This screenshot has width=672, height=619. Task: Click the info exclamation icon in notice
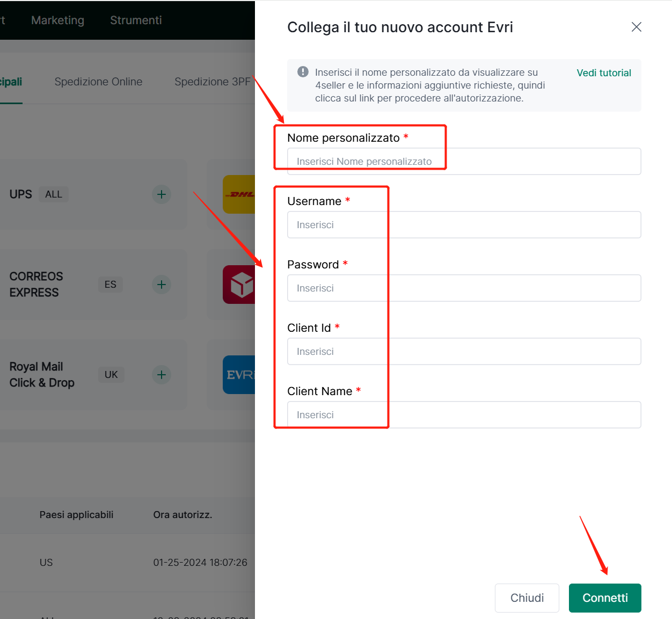[x=303, y=72]
